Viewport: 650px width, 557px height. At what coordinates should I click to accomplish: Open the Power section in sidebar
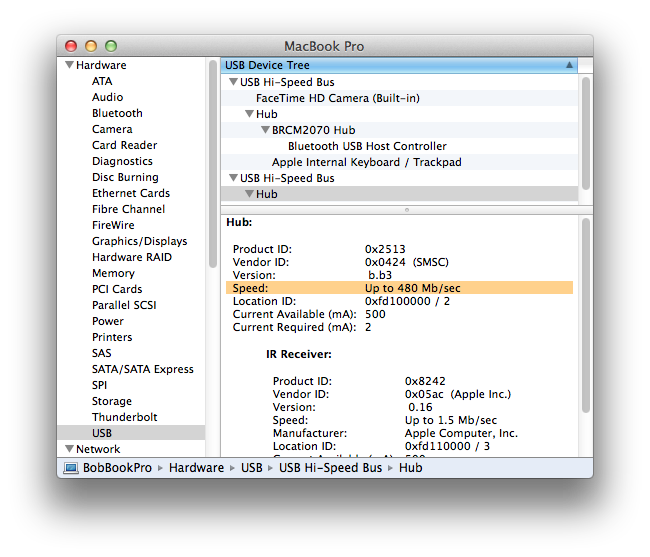108,321
